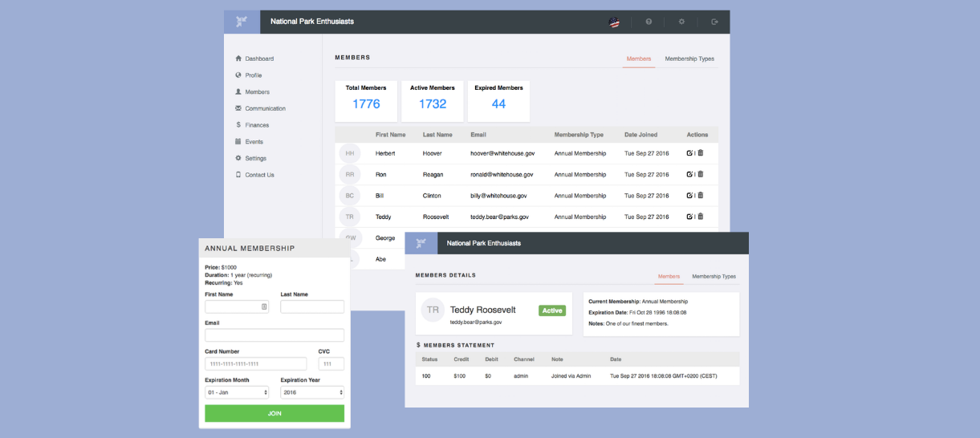The image size is (980, 438).
Task: Click the Events calendar icon in the sidebar
Action: click(238, 141)
